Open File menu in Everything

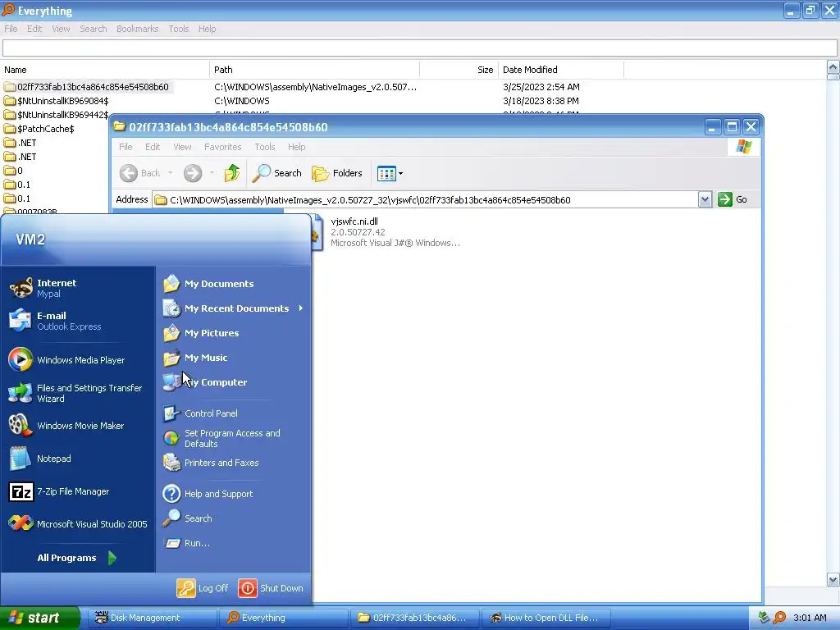pyautogui.click(x=11, y=29)
